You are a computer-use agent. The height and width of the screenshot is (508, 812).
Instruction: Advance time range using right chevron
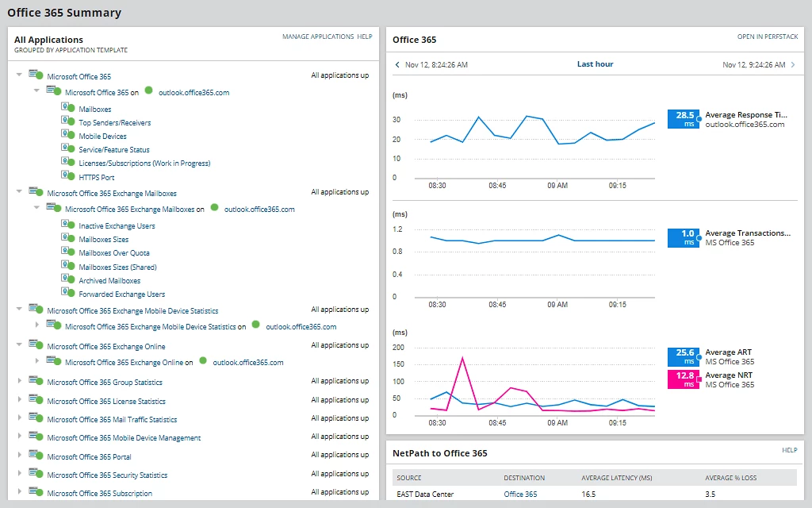792,64
